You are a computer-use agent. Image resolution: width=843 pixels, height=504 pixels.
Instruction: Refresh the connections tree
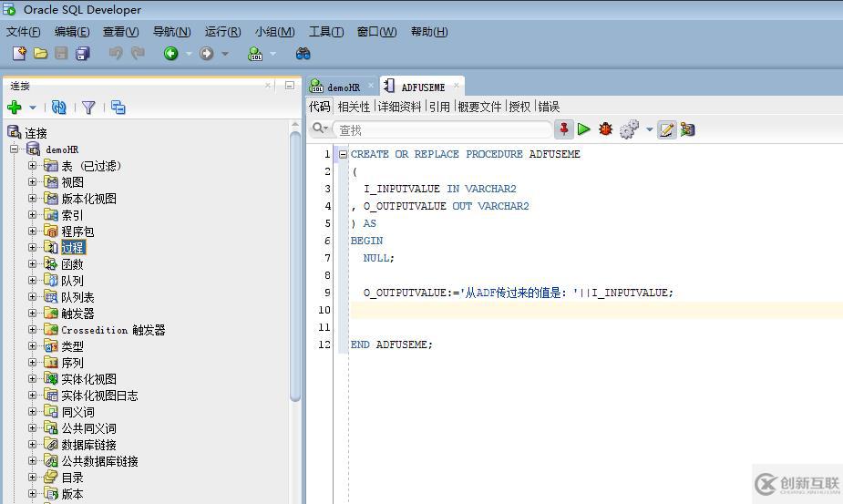(x=58, y=108)
